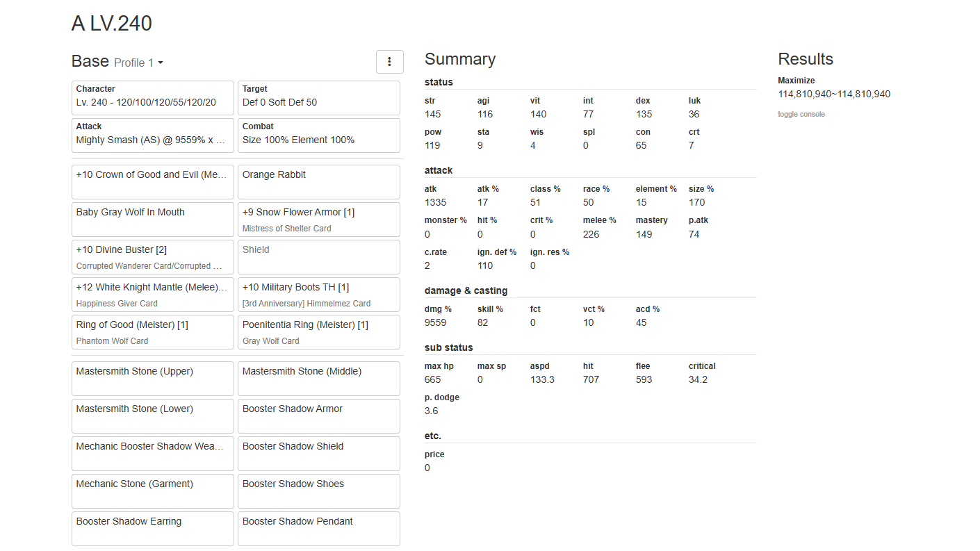
Task: Open the three-dot options menu
Action: [x=389, y=62]
